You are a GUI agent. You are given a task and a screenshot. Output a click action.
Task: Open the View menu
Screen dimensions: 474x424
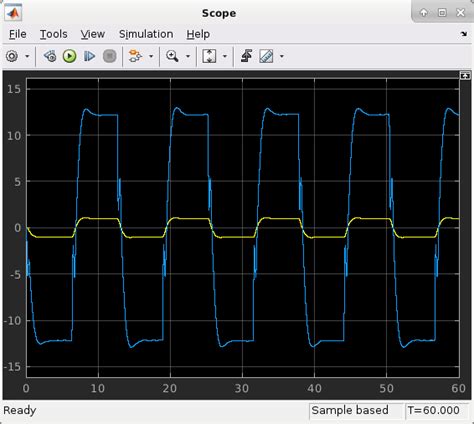tap(93, 34)
